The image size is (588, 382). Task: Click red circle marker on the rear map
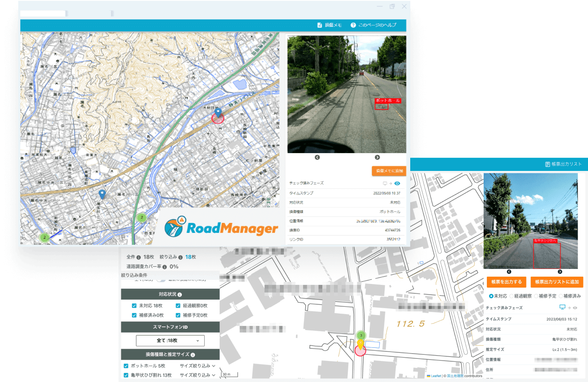(x=360, y=350)
